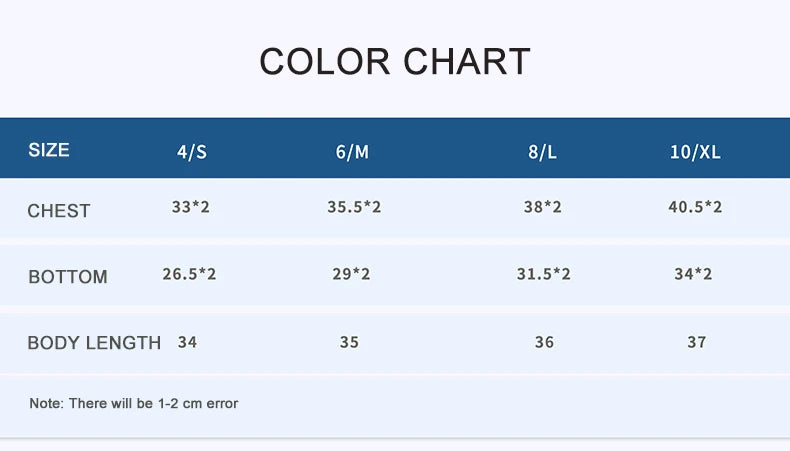Click the 1-2 cm error note
This screenshot has width=790, height=451.
[134, 404]
